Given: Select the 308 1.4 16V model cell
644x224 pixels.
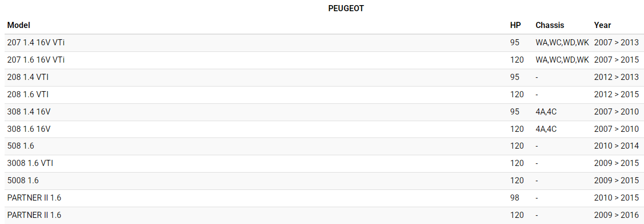Looking at the screenshot, I should tap(29, 112).
